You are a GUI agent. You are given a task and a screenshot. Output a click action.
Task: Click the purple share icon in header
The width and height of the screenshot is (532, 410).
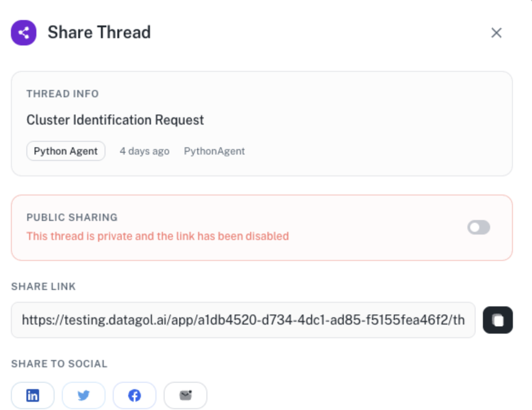coord(24,33)
